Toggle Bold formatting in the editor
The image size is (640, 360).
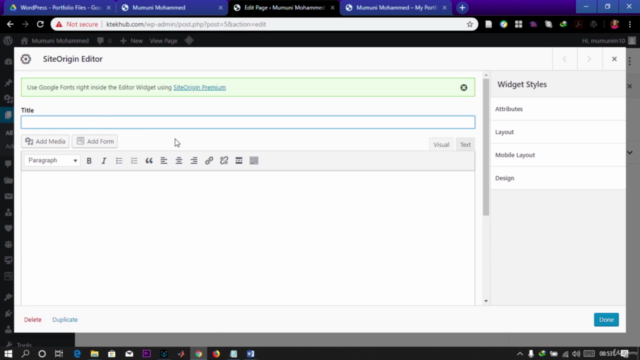click(89, 161)
